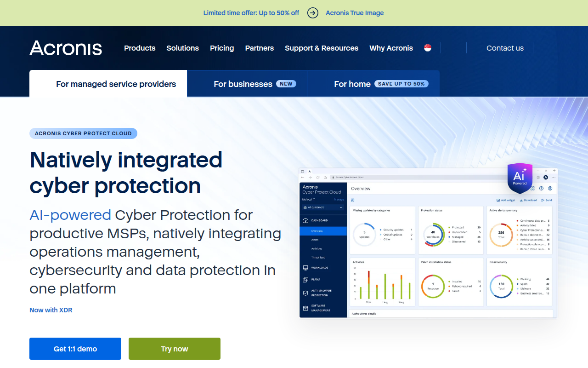The image size is (588, 368).
Task: Expand the All customers dropdown
Action: click(323, 207)
